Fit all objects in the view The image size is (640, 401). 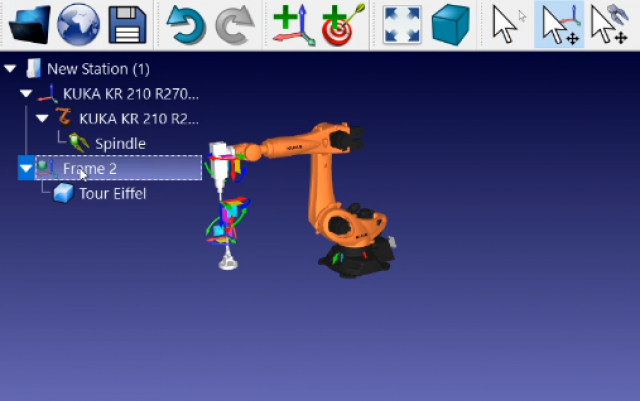coord(402,25)
